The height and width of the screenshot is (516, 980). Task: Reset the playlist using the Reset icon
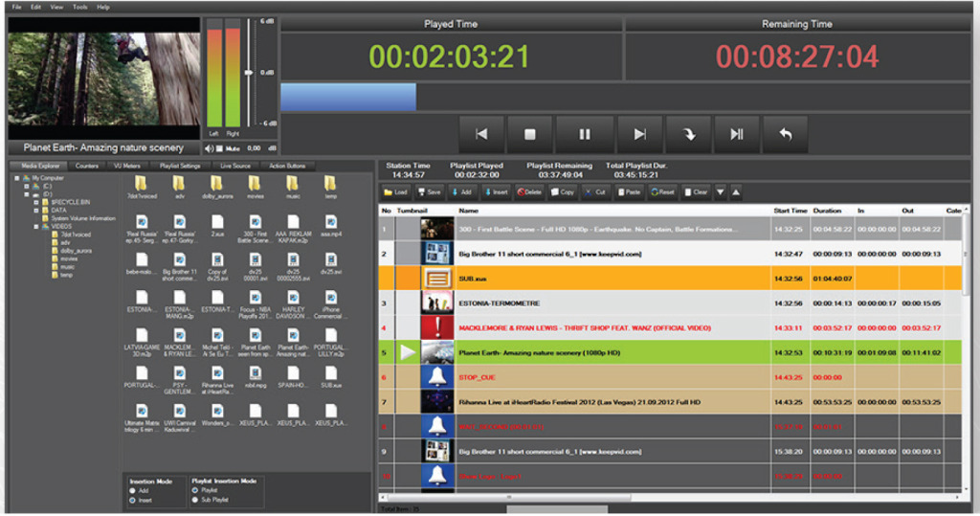point(662,192)
